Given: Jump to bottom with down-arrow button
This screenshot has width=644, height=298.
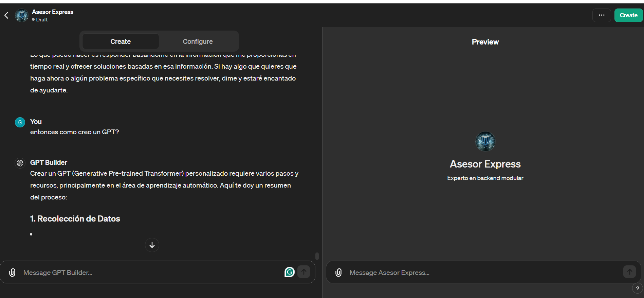Looking at the screenshot, I should coord(152,245).
